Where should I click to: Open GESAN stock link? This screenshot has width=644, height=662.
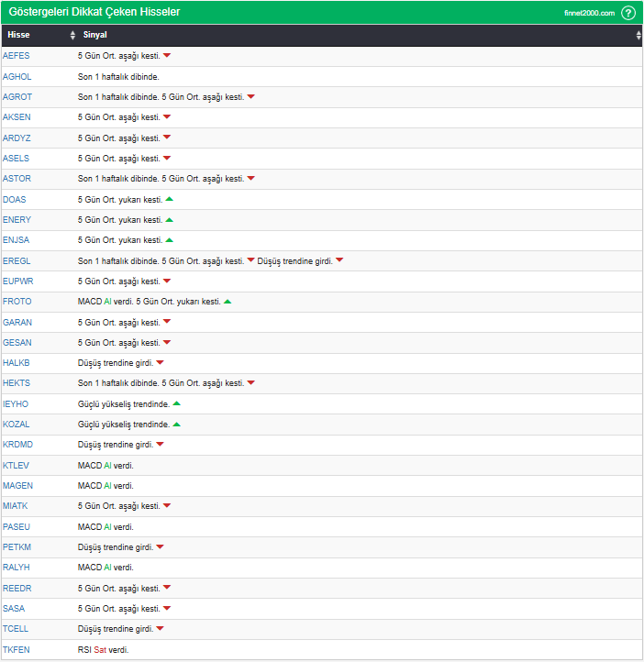pyautogui.click(x=17, y=342)
